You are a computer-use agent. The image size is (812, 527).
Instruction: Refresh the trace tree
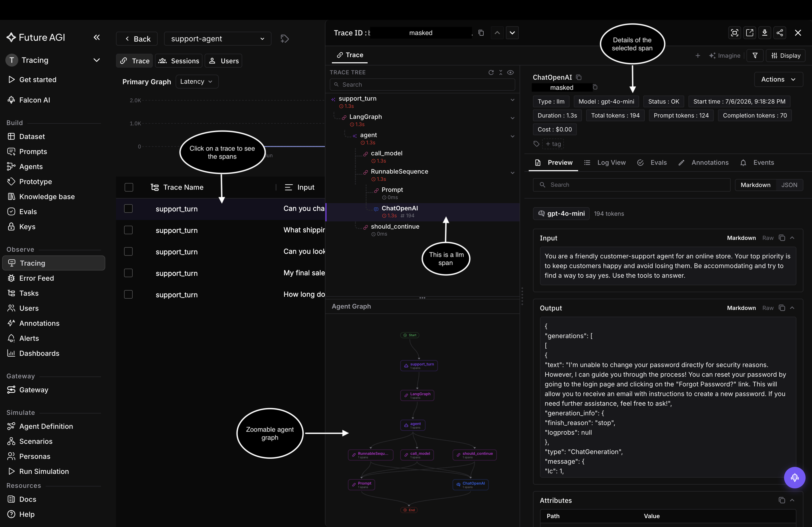tap(491, 72)
